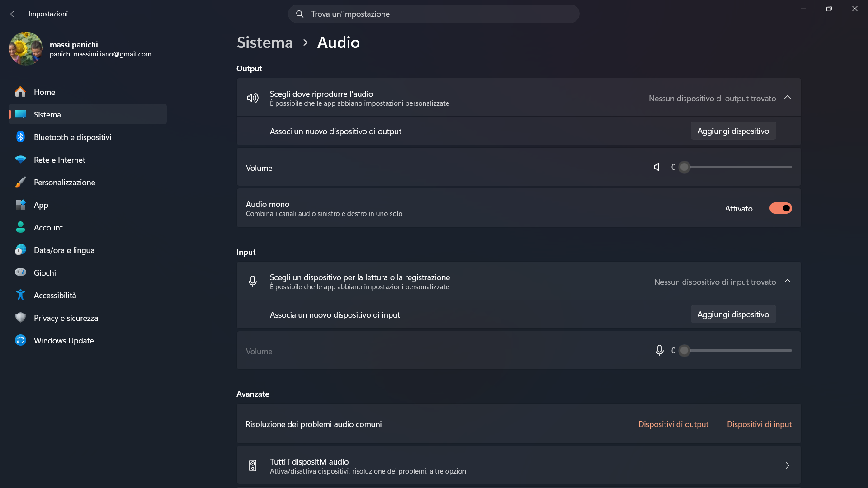Mute output using the speaker volume icon
The image size is (868, 488).
tap(657, 167)
